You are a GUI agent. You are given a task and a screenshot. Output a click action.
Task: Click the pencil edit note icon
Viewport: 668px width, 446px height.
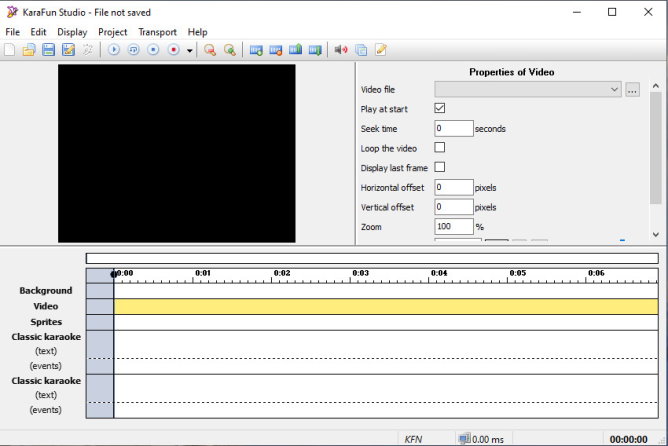click(x=381, y=49)
